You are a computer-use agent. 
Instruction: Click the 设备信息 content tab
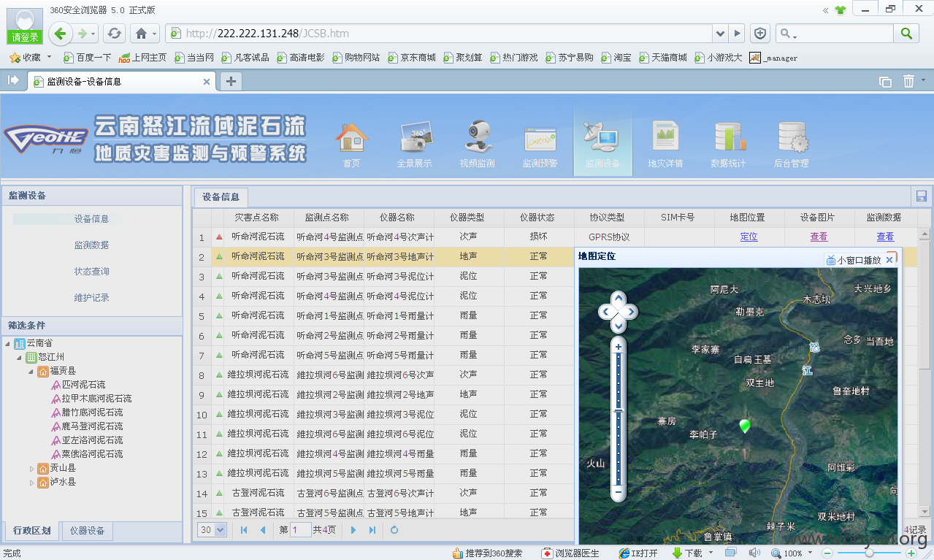[221, 197]
